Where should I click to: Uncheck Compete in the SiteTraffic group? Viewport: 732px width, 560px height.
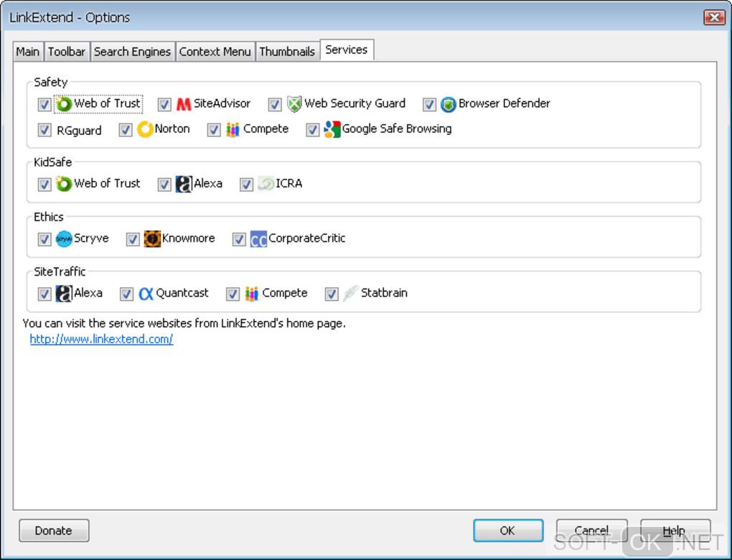[233, 294]
